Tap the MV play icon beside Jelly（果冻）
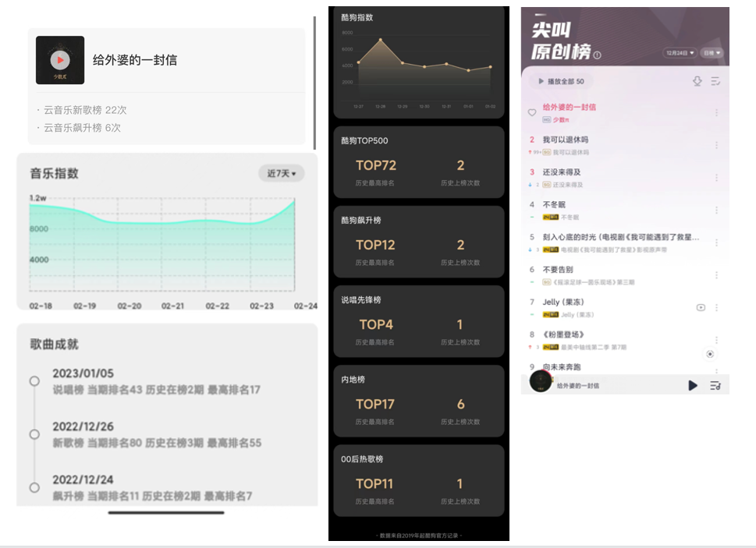The image size is (756, 548). [x=701, y=307]
